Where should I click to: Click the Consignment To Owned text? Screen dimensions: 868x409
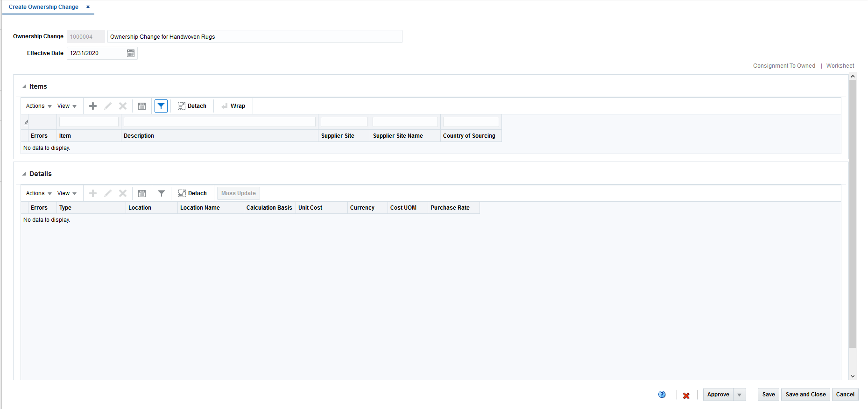[x=784, y=66]
